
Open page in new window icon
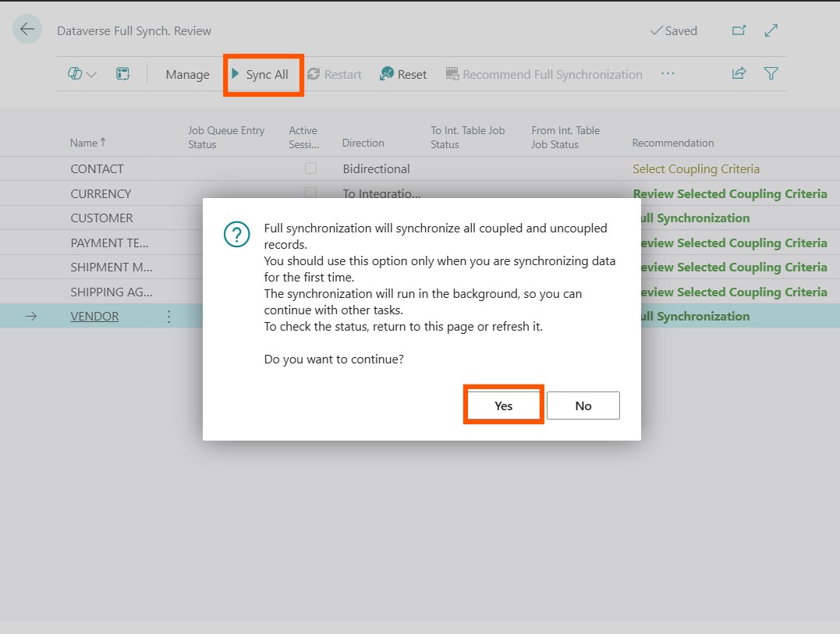pos(739,30)
